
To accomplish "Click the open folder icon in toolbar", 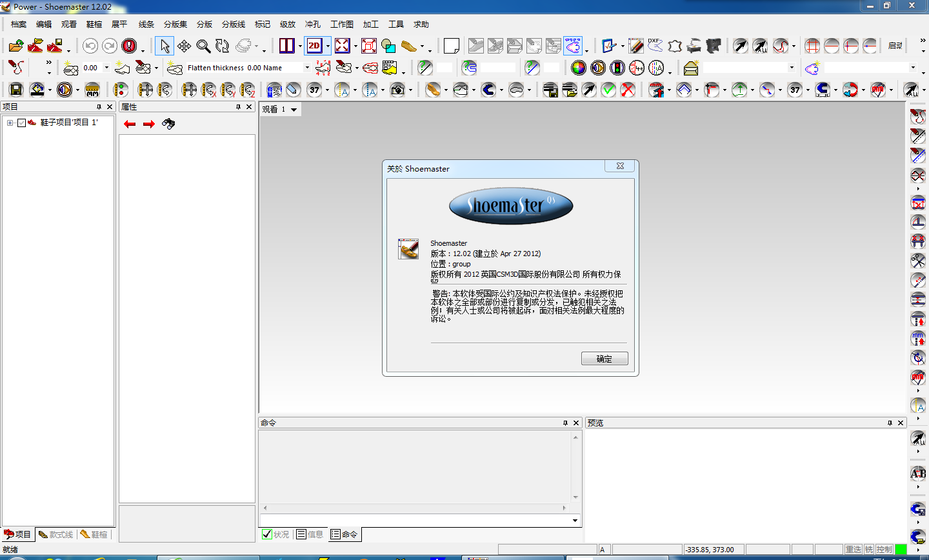I will (16, 46).
